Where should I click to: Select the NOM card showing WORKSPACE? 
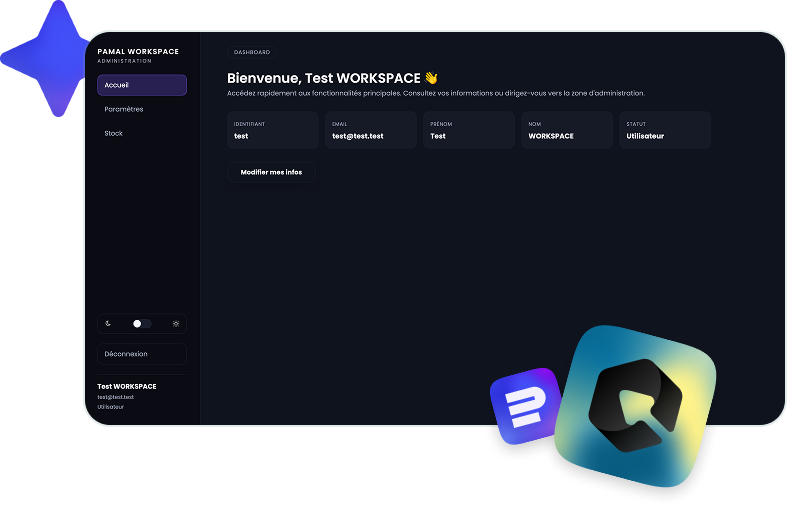[567, 130]
